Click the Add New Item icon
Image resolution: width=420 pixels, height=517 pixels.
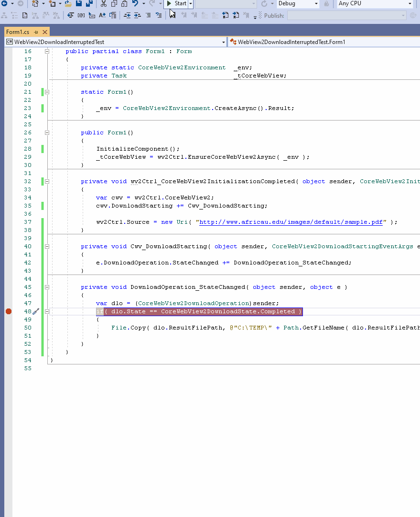[52, 3]
